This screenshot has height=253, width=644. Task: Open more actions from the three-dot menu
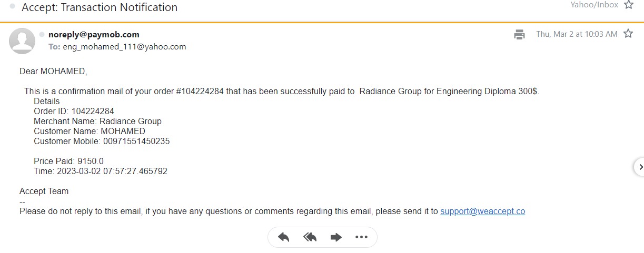(361, 237)
